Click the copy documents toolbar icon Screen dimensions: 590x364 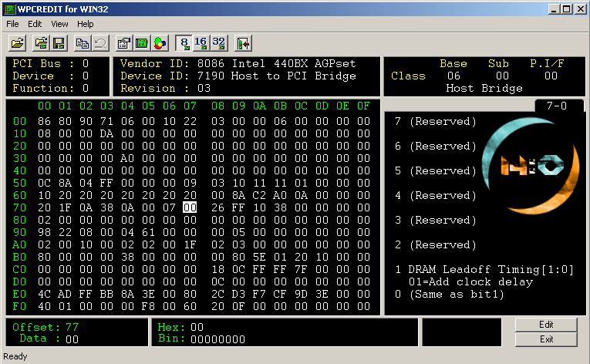click(82, 43)
